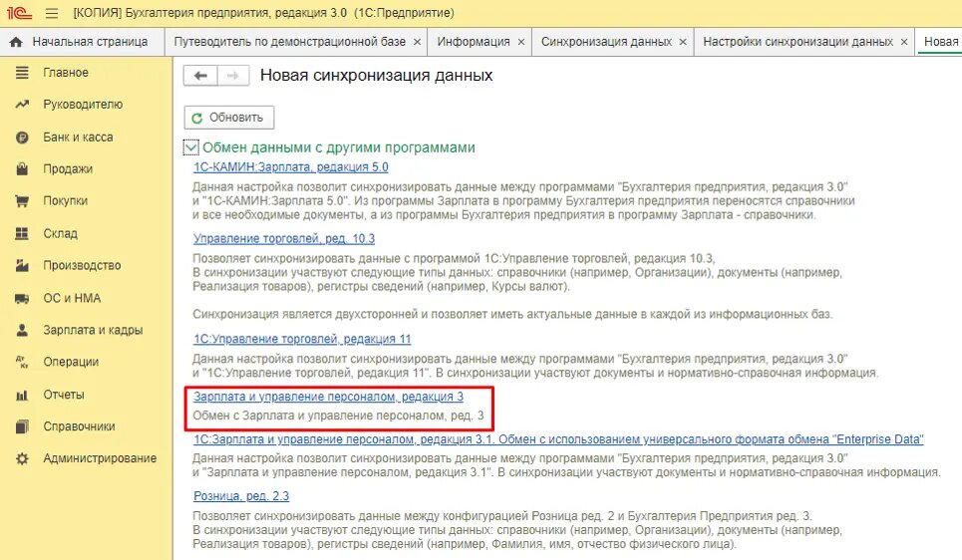Screen dimensions: 962x560
Task: Open Производство section in sidebar
Action: click(82, 266)
